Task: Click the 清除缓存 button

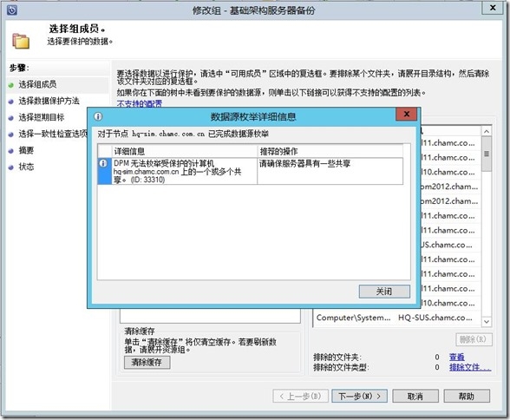Action: pyautogui.click(x=147, y=362)
